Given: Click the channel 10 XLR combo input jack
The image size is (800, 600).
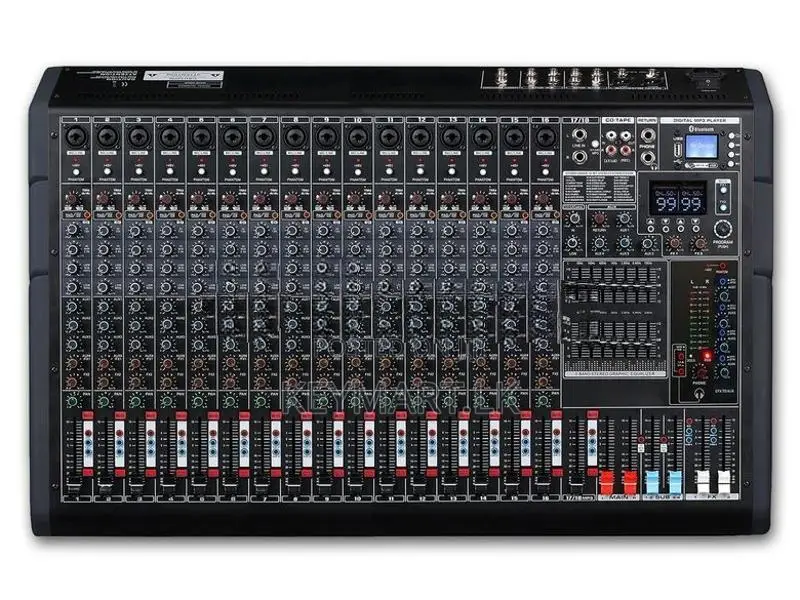Looking at the screenshot, I should click(358, 137).
